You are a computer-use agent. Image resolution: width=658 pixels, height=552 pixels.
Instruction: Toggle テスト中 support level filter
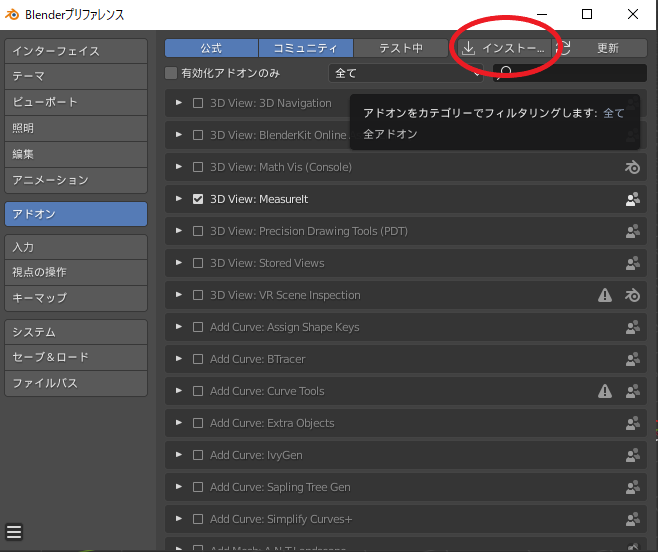(401, 48)
